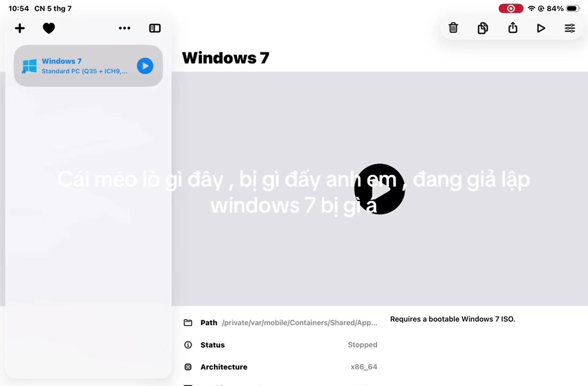Screen dimensions: 588x386
Task: Click the Windows 7 title heading
Action: (x=226, y=58)
